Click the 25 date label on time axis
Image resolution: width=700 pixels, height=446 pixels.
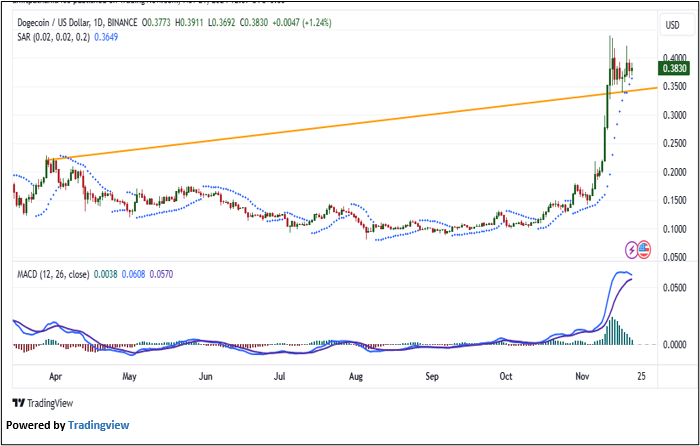pyautogui.click(x=642, y=377)
